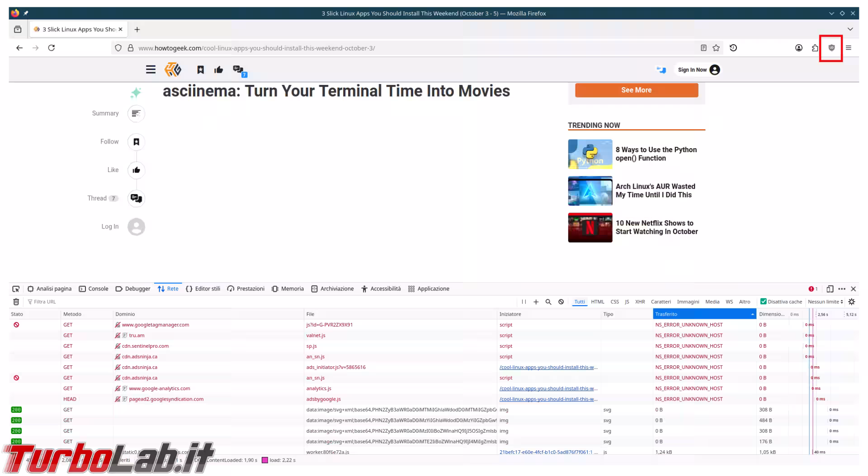Toggle responsive design mode
This screenshot has width=868, height=476.
point(830,289)
